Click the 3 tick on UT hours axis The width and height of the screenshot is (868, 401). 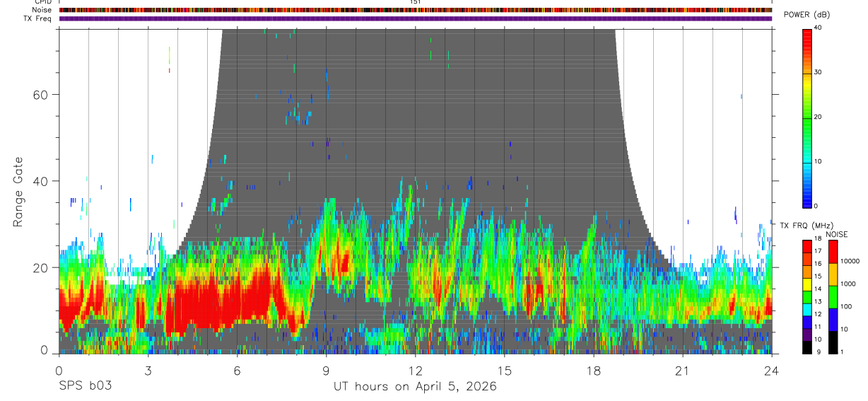148,369
